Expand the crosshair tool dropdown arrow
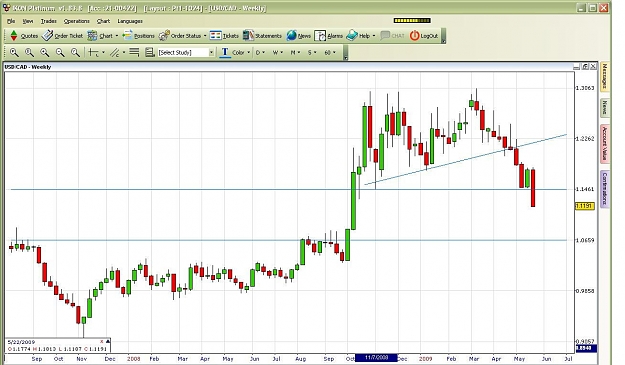625x365 pixels. [104, 53]
